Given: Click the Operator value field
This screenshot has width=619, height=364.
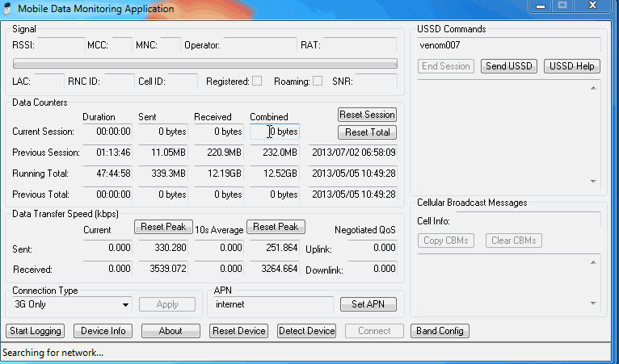Looking at the screenshot, I should tap(259, 45).
